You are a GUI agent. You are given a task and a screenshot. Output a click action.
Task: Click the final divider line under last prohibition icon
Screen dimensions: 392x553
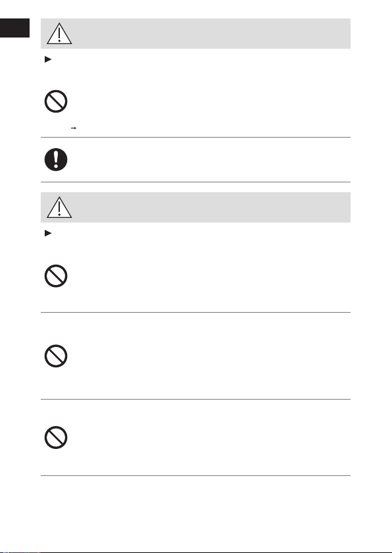point(195,475)
